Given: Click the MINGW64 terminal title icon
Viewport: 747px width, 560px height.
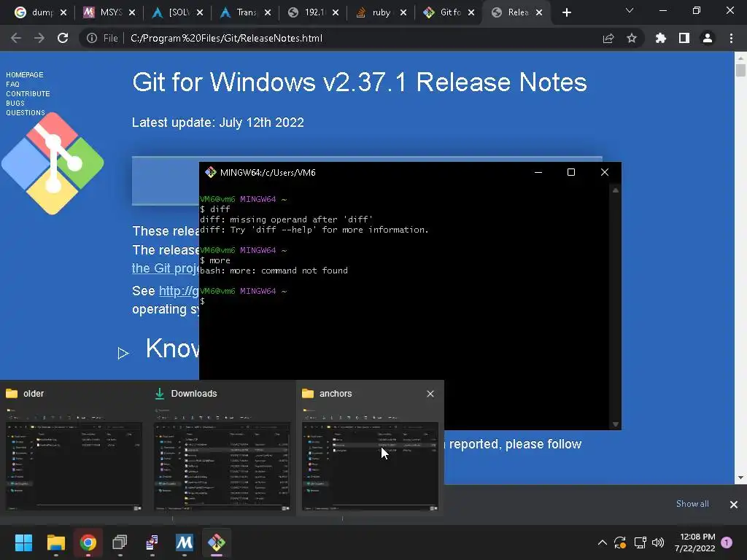Looking at the screenshot, I should click(x=211, y=172).
